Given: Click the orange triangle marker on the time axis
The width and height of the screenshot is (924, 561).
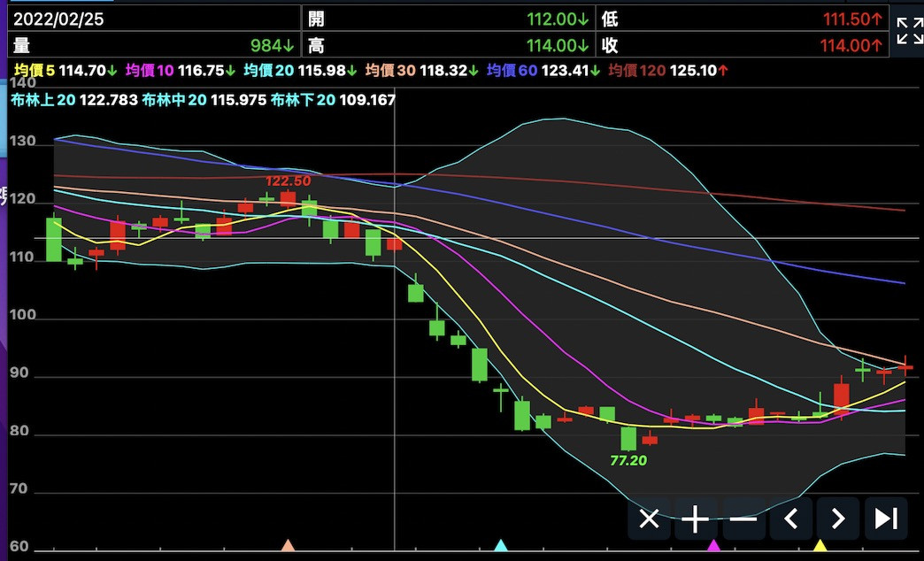Looking at the screenshot, I should (287, 545).
